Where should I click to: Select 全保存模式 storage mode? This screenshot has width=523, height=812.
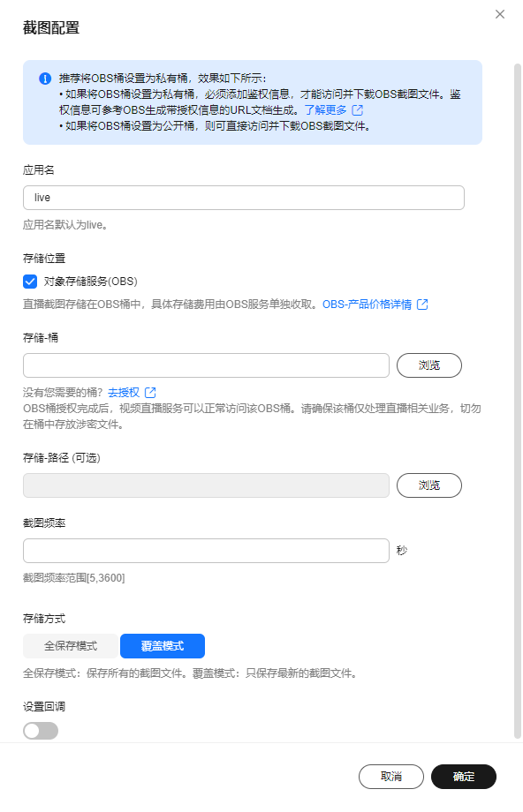(x=71, y=646)
